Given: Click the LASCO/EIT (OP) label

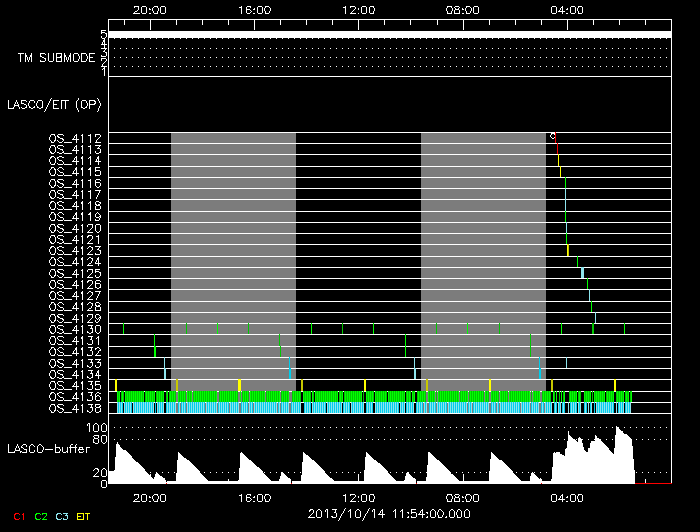Looking at the screenshot, I should pos(54,105).
